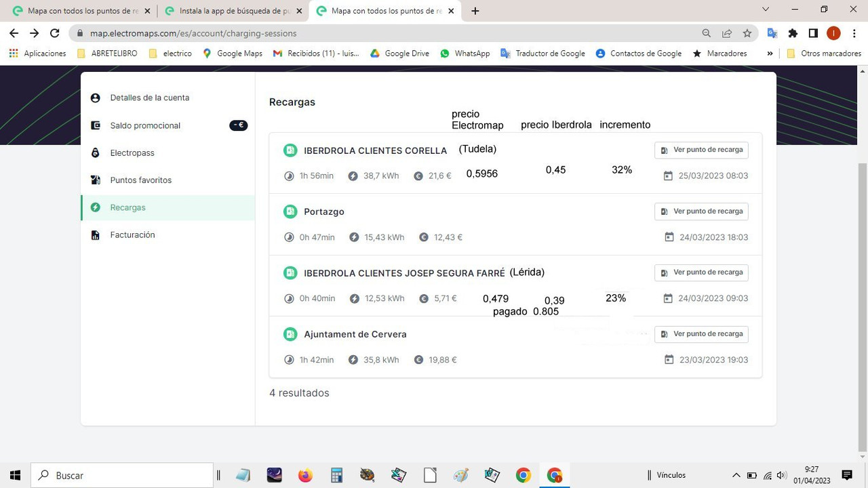Reload the page
Image resolution: width=868 pixels, height=488 pixels.
point(56,33)
